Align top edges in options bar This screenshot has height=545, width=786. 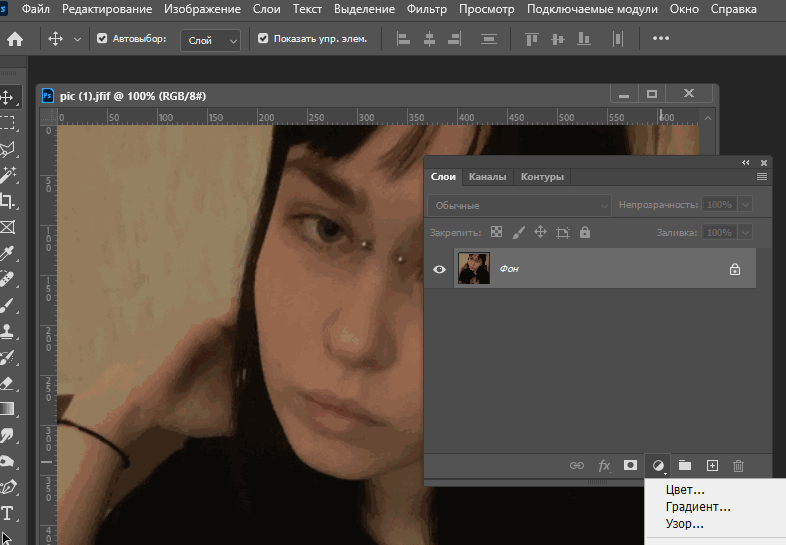[531, 39]
